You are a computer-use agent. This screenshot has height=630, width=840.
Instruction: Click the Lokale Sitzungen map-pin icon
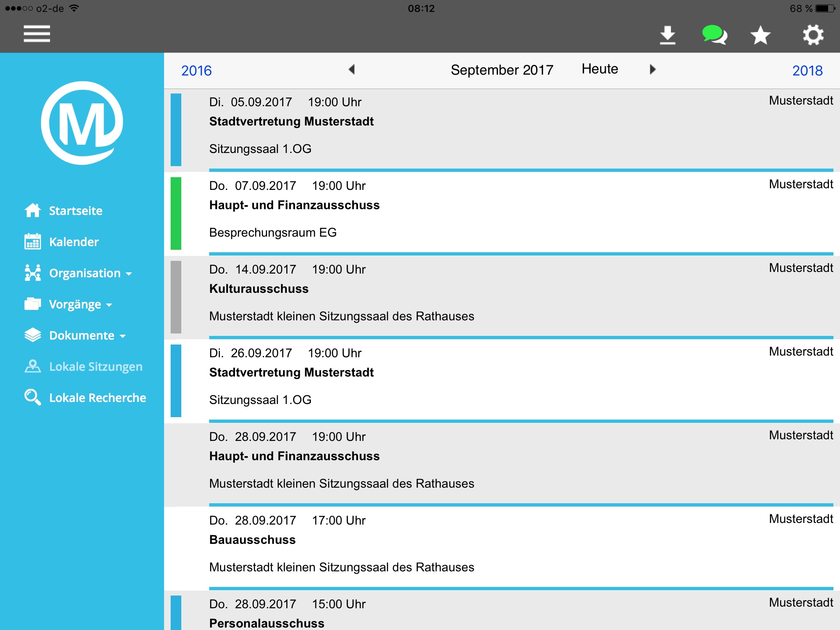pyautogui.click(x=33, y=366)
